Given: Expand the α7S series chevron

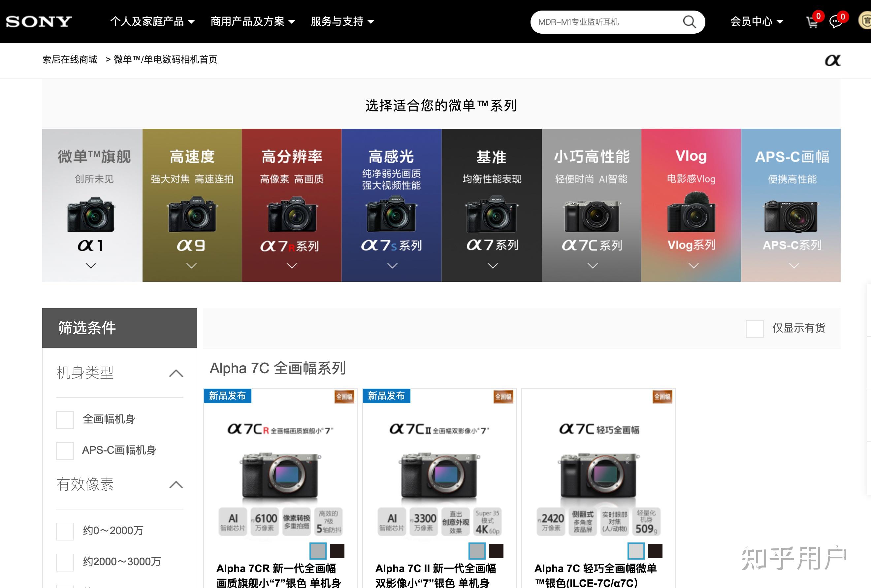Looking at the screenshot, I should (392, 265).
